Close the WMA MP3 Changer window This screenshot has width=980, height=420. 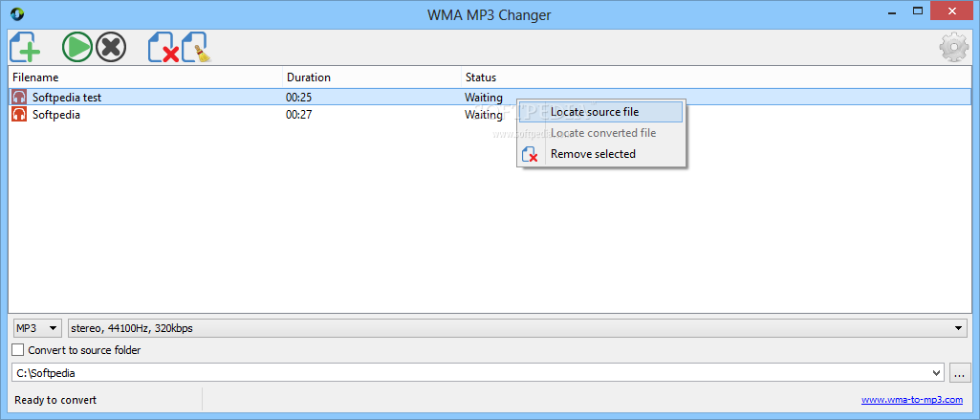pyautogui.click(x=953, y=11)
